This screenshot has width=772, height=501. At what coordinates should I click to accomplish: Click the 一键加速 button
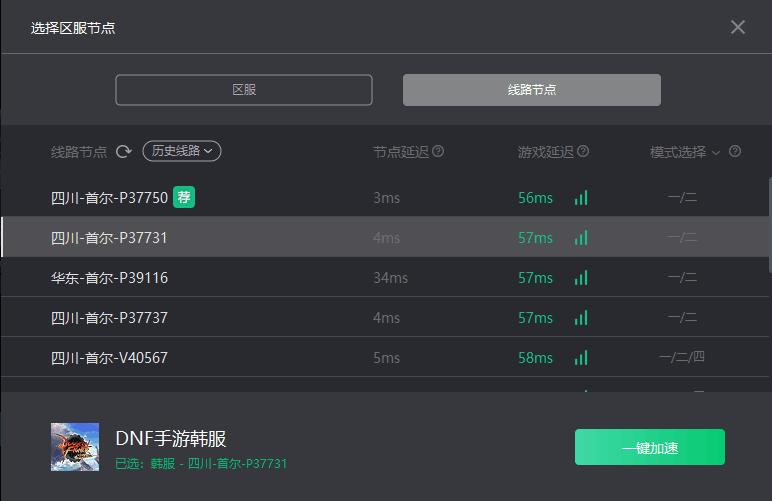649,447
